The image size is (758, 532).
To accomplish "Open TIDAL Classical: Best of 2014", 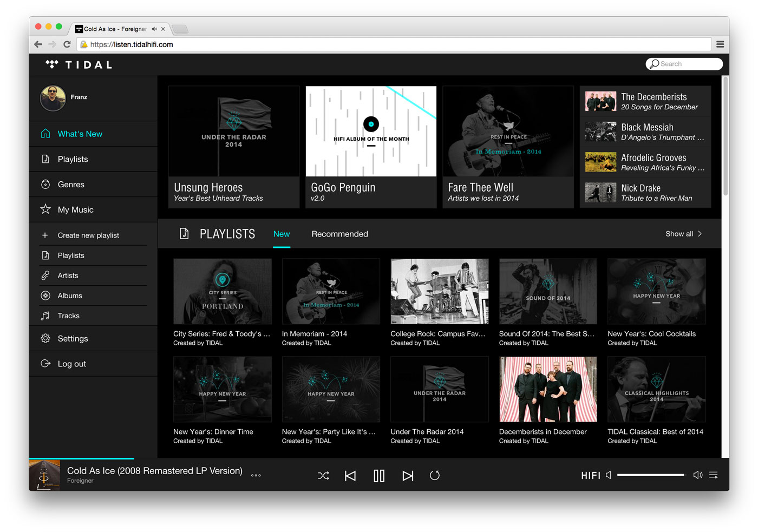I will [656, 389].
